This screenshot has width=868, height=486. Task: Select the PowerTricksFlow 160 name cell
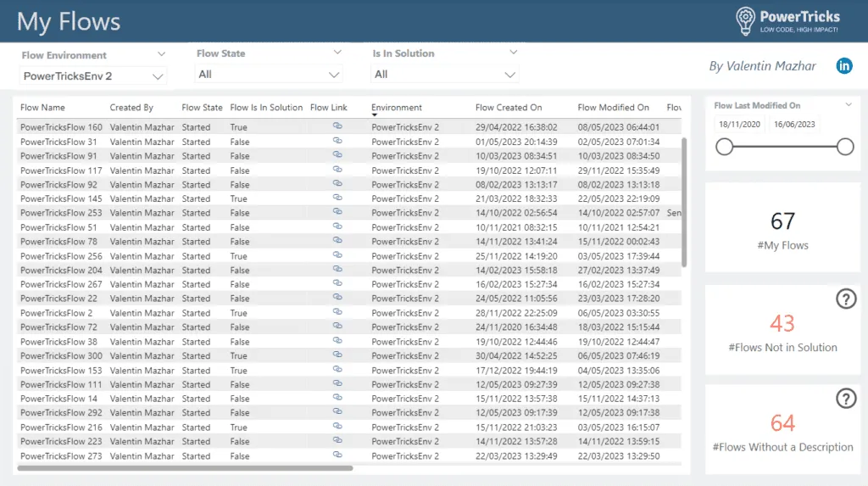[x=61, y=127]
